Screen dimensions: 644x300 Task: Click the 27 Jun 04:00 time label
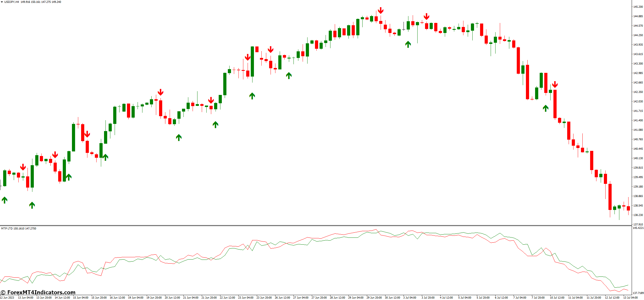click(301, 297)
